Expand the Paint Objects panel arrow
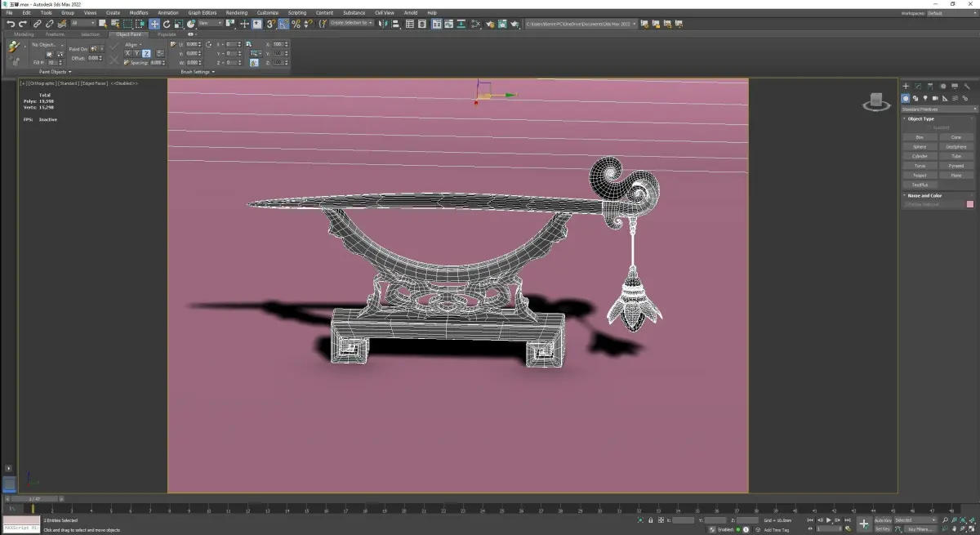This screenshot has width=980, height=535. coord(70,72)
